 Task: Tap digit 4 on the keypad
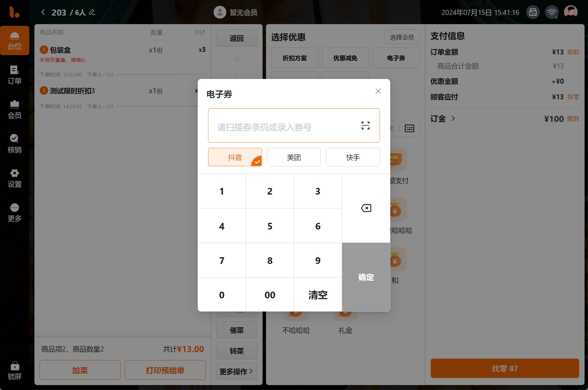pyautogui.click(x=222, y=226)
